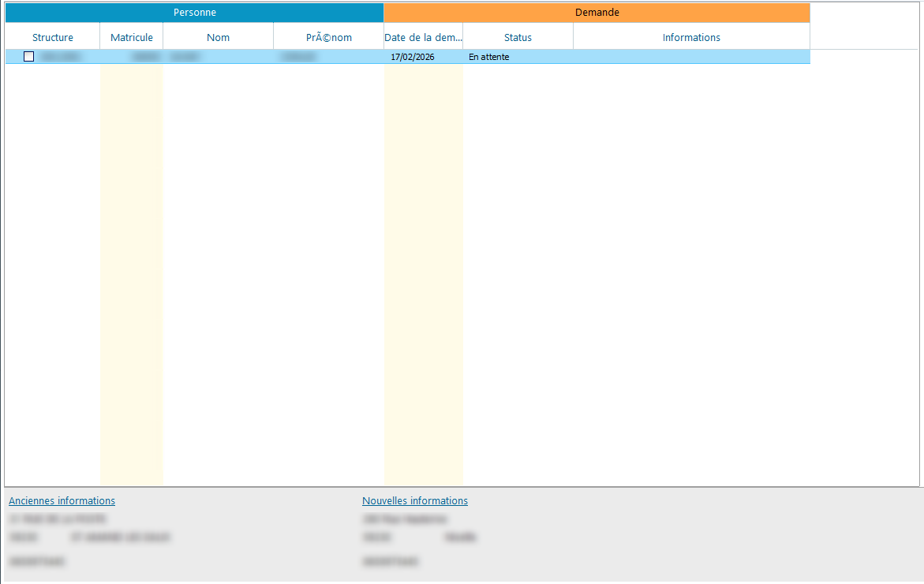924x584 pixels.
Task: Click first address line under Nouvelles informations
Action: (405, 519)
